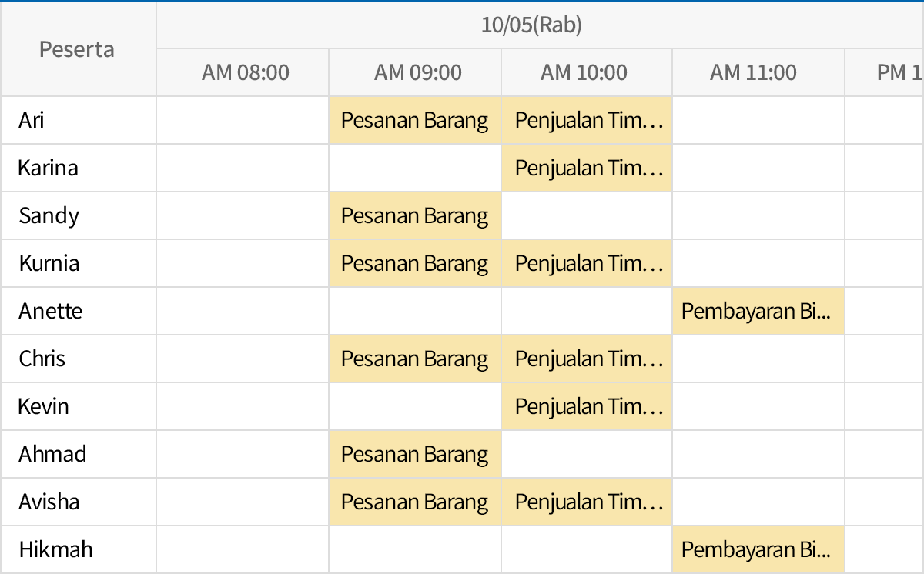Viewport: 924px width, 574px height.
Task: Select the AM 11:00 time header
Action: 758,72
